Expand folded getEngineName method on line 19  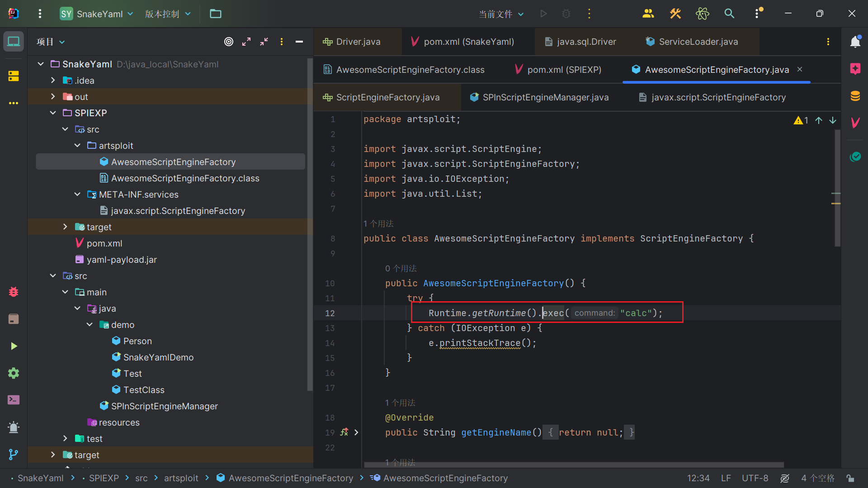pos(356,432)
